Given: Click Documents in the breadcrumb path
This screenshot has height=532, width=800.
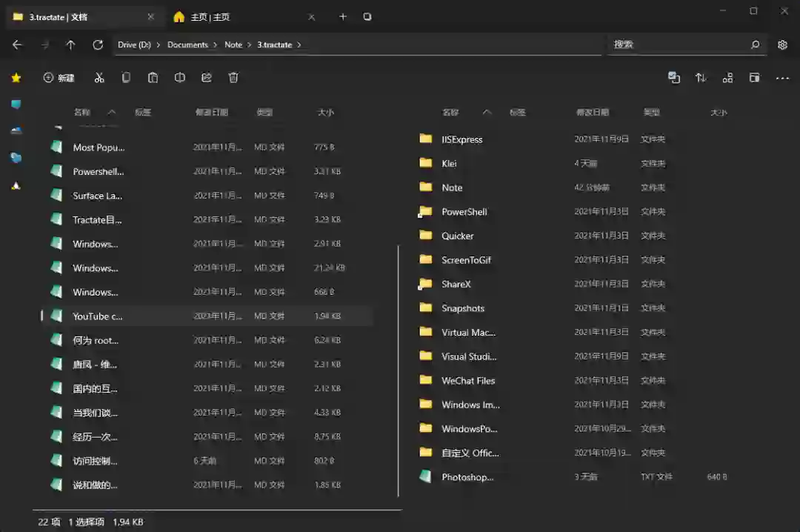Looking at the screenshot, I should pos(187,45).
